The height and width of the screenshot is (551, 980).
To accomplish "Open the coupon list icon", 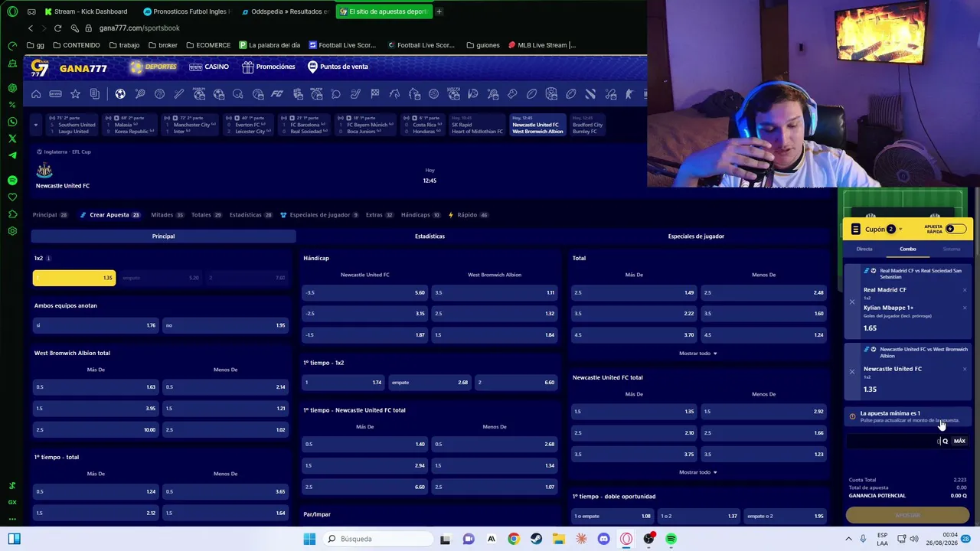I will [856, 229].
